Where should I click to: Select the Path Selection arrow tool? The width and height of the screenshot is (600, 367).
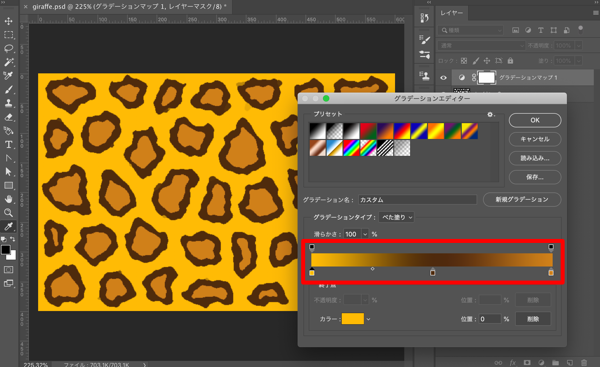tap(8, 172)
